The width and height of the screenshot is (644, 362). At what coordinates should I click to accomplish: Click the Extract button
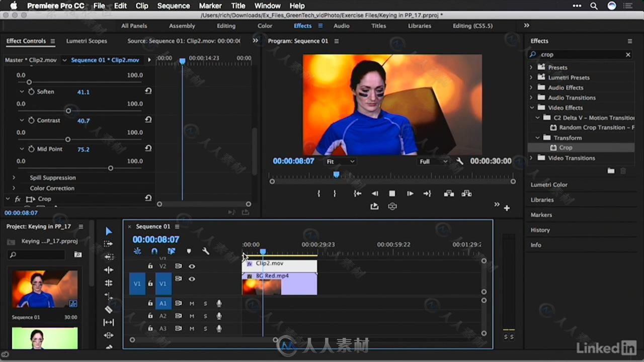click(466, 194)
